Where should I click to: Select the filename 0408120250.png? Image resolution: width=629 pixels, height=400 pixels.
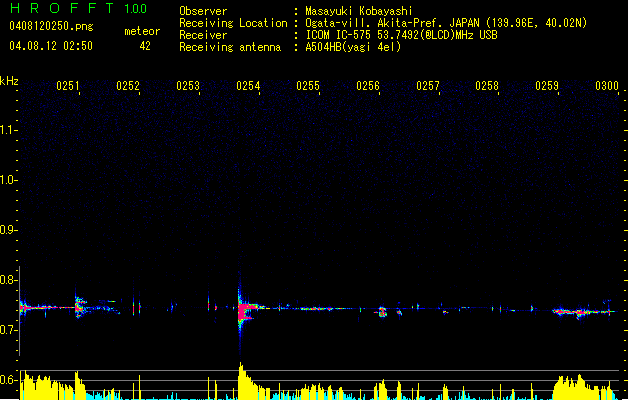(51, 27)
